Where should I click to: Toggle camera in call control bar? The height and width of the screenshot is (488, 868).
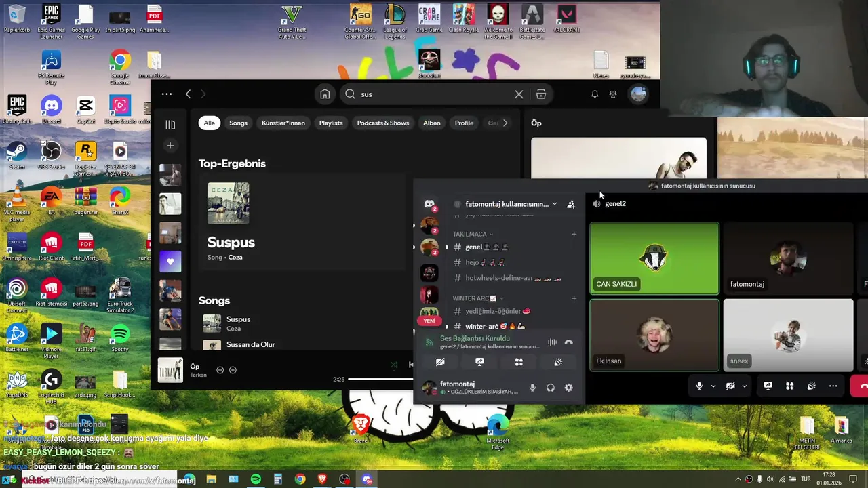[x=730, y=386]
